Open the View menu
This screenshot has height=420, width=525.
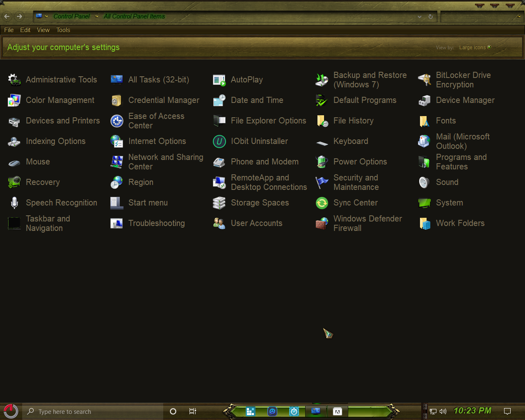(x=43, y=30)
